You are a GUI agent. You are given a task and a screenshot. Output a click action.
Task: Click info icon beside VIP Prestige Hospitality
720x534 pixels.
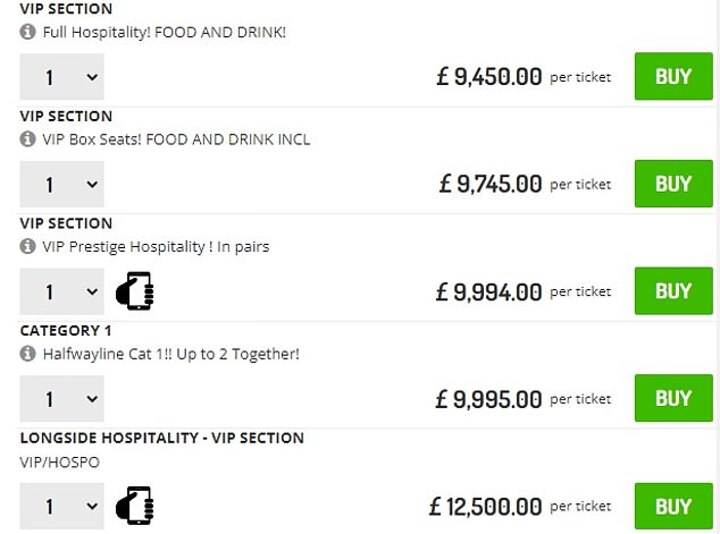pyautogui.click(x=28, y=246)
